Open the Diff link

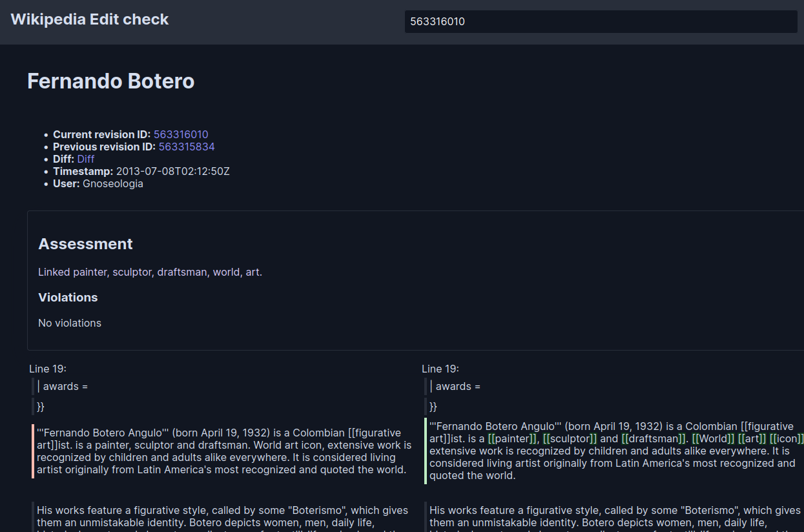coord(86,159)
